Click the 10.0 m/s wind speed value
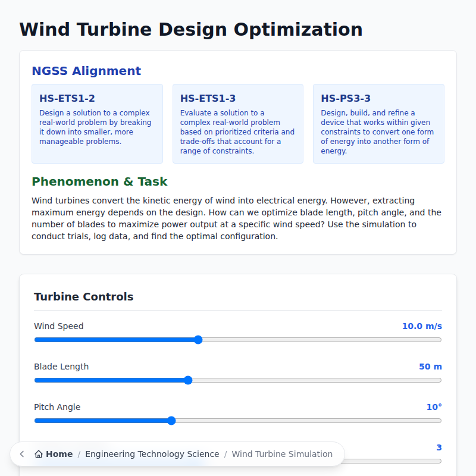476x476 pixels. pos(424,325)
